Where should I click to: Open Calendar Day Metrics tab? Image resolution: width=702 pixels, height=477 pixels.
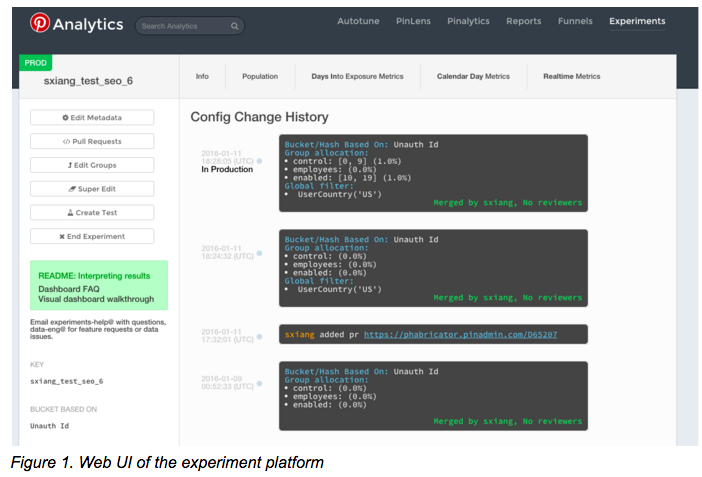[473, 76]
